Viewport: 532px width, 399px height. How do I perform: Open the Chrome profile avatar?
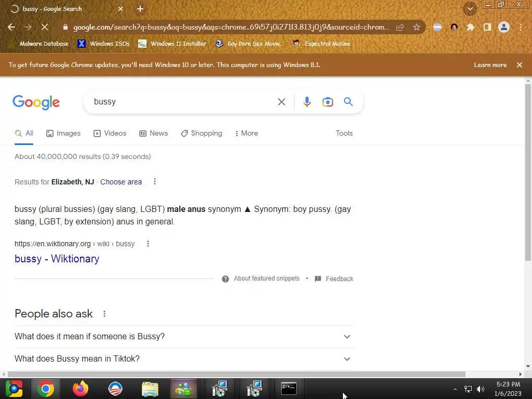tap(504, 27)
